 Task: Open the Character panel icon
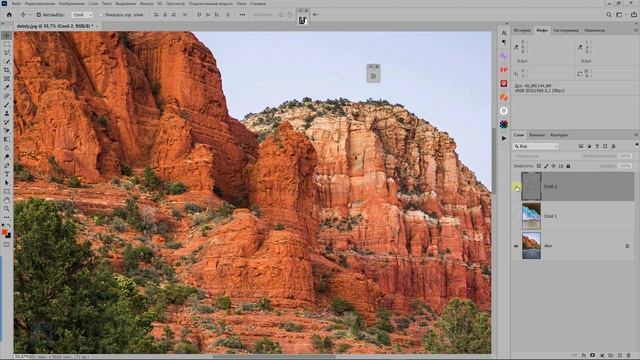tap(504, 33)
